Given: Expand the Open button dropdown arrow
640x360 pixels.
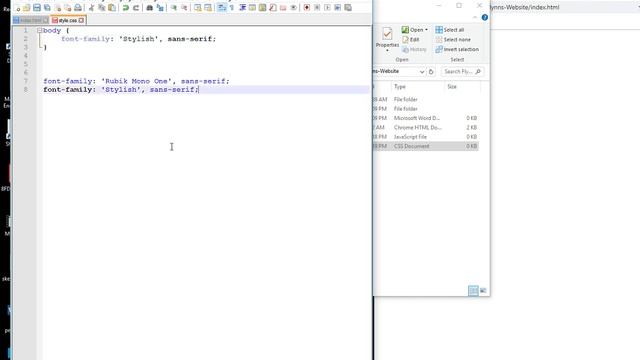Looking at the screenshot, I should pyautogui.click(x=426, y=30).
